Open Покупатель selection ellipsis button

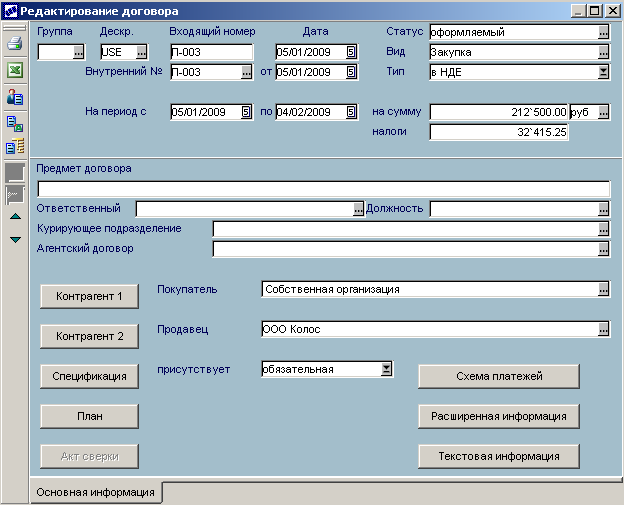(x=603, y=289)
